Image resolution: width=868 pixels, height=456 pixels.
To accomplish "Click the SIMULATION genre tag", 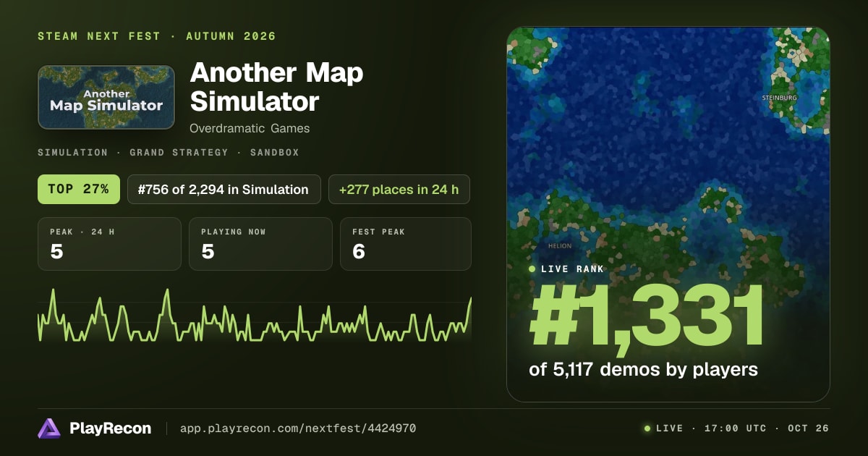I will click(73, 153).
